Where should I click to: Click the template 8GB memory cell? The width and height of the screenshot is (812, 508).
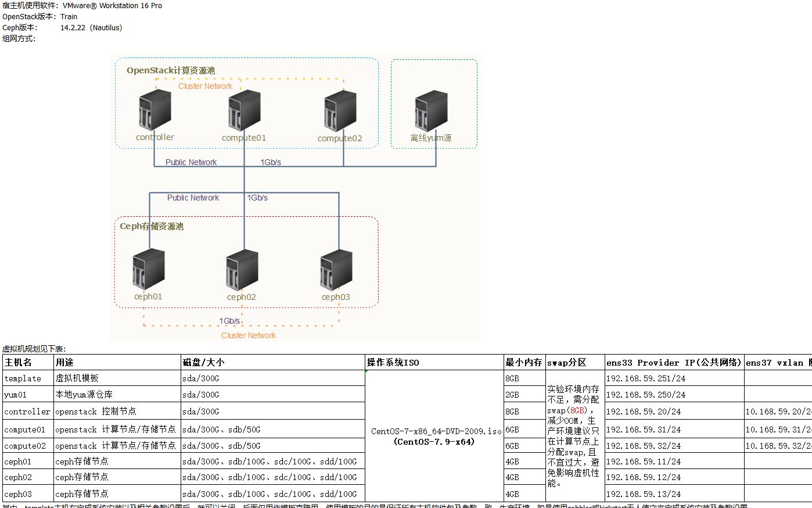tap(524, 378)
